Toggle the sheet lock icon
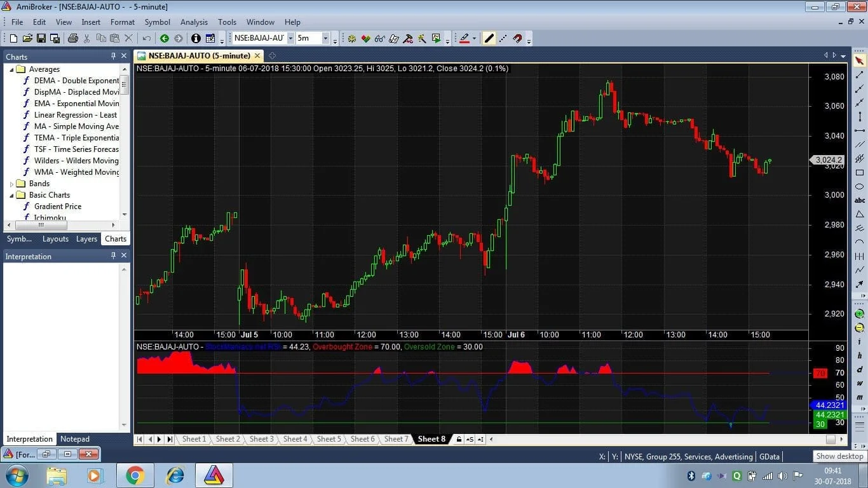Screen dimensions: 868x488 (459, 439)
